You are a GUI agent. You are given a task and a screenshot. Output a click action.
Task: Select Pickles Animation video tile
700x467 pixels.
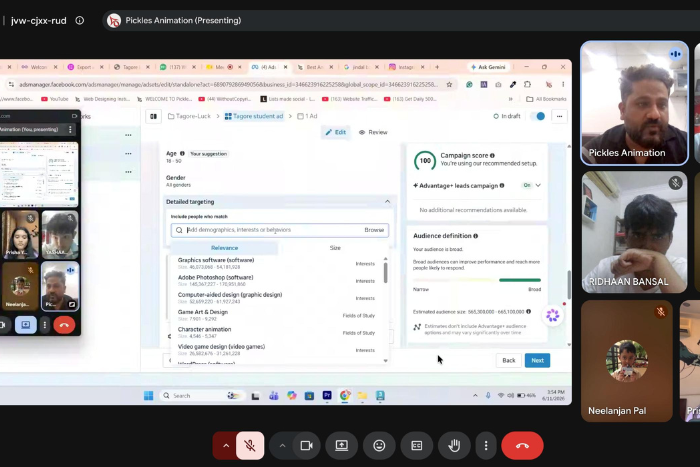pyautogui.click(x=634, y=103)
